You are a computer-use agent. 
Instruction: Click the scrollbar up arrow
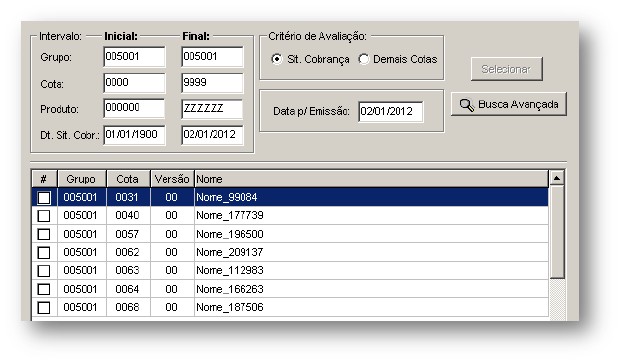[557, 179]
